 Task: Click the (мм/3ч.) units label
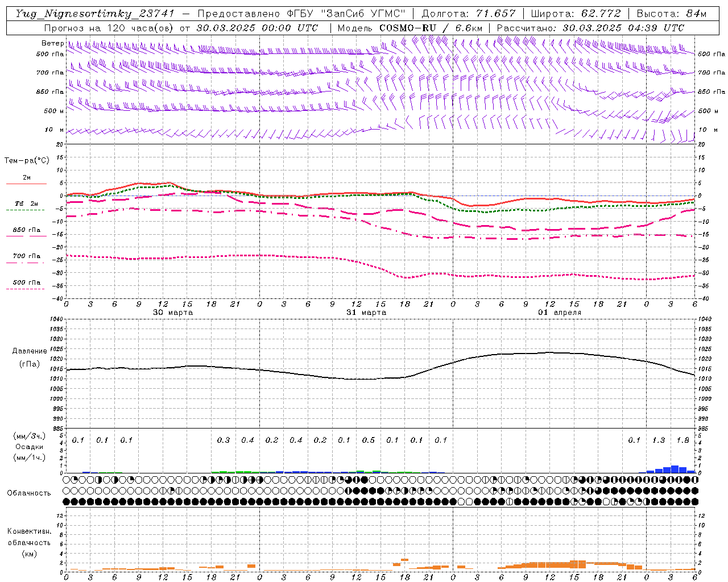30,436
